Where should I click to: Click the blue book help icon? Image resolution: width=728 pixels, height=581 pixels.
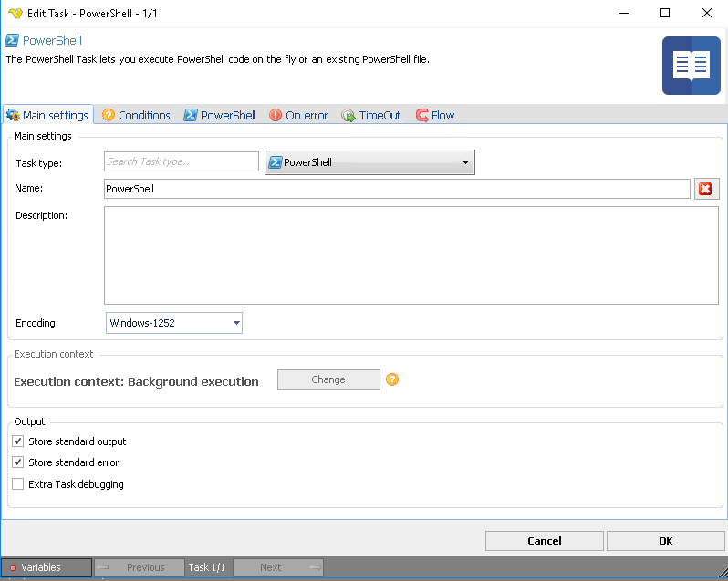pos(691,66)
